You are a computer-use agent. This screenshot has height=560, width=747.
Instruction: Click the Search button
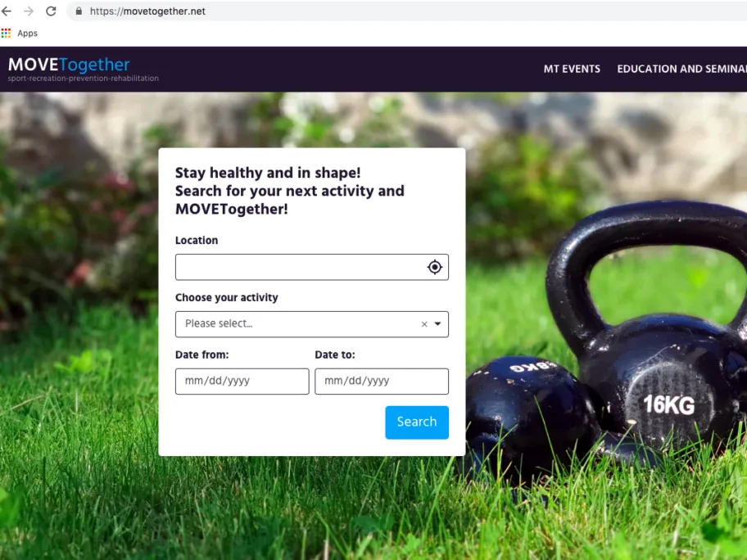(x=417, y=422)
